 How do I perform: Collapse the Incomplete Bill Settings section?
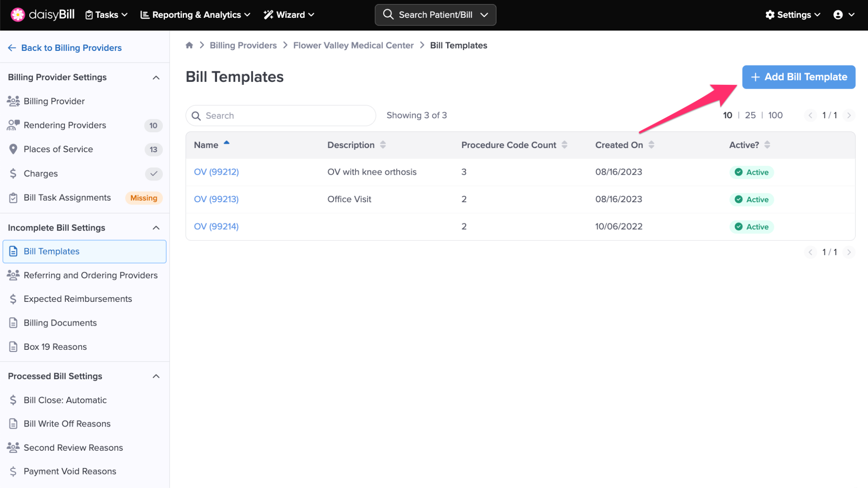click(x=156, y=228)
